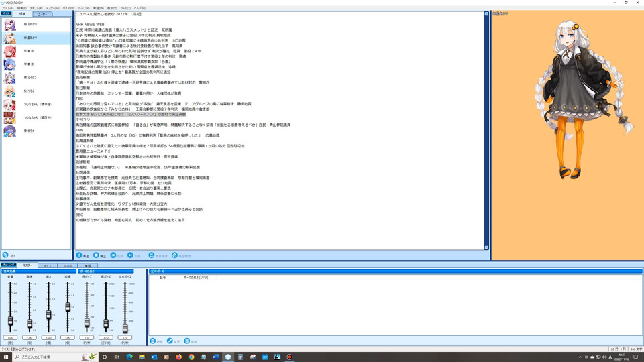The width and height of the screenshot is (644, 362).
Task: Click the taskbar search box
Action: pyautogui.click(x=56, y=357)
